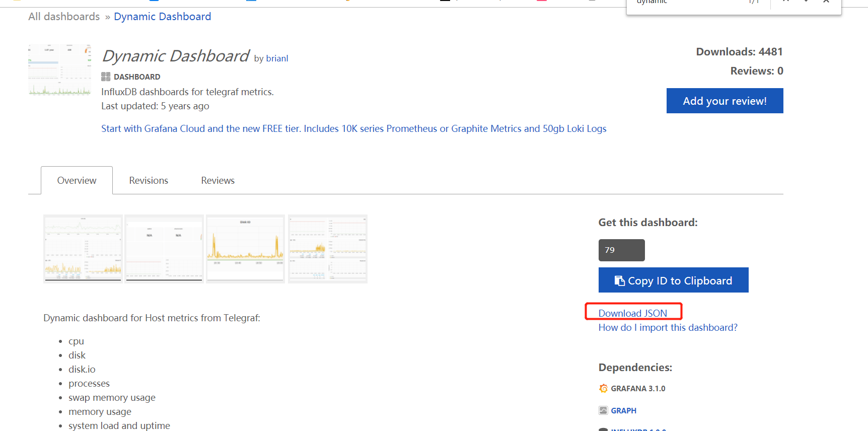Open the Disk IO screenshot thumbnail
This screenshot has height=431, width=868.
246,249
